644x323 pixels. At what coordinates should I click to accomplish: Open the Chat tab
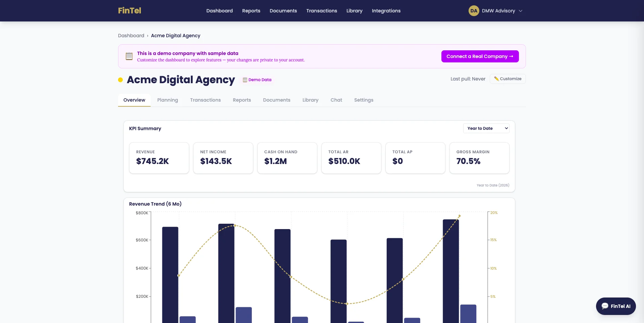point(336,100)
